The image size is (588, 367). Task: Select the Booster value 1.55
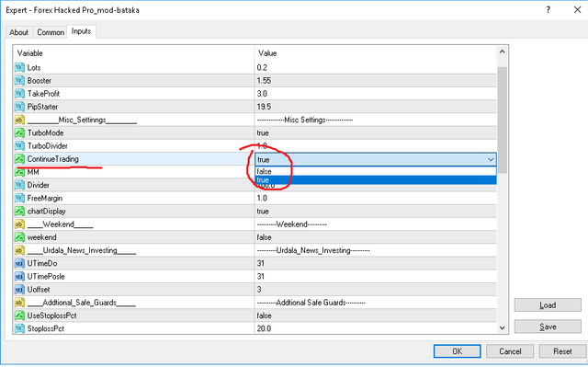264,81
